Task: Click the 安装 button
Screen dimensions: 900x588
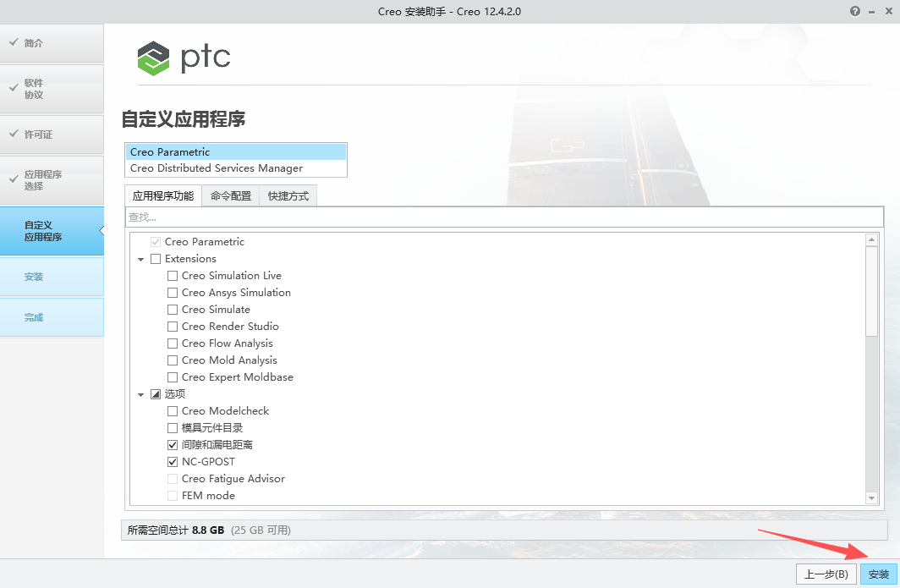Action: (878, 574)
